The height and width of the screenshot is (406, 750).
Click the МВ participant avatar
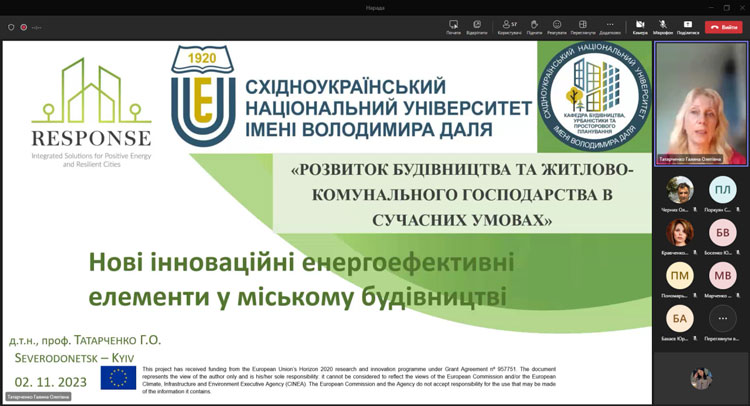(723, 275)
